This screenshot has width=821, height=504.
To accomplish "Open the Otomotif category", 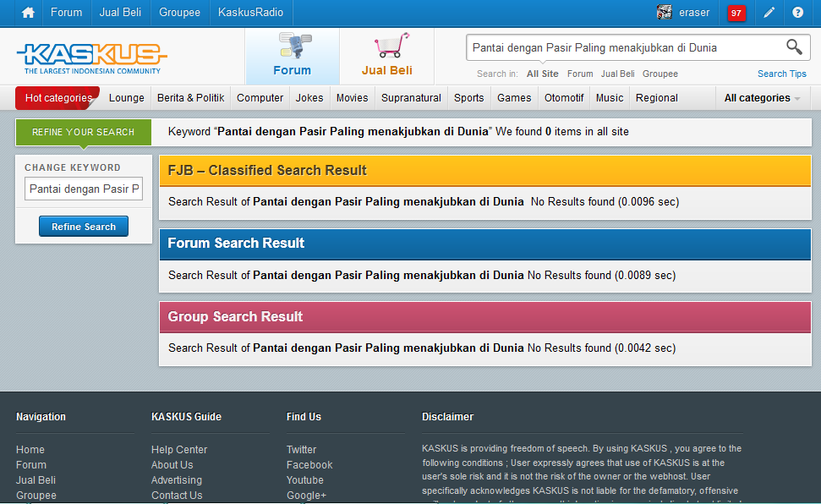I will [564, 98].
